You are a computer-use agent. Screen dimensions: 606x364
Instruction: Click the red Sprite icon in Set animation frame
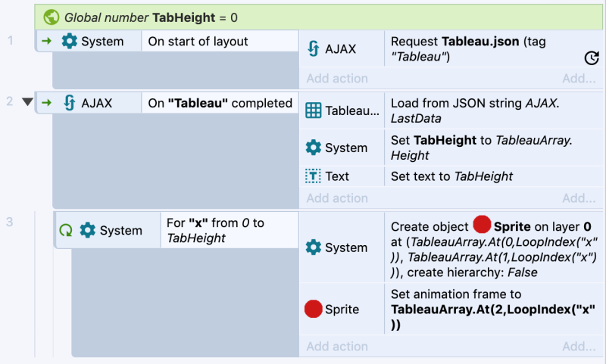point(314,309)
